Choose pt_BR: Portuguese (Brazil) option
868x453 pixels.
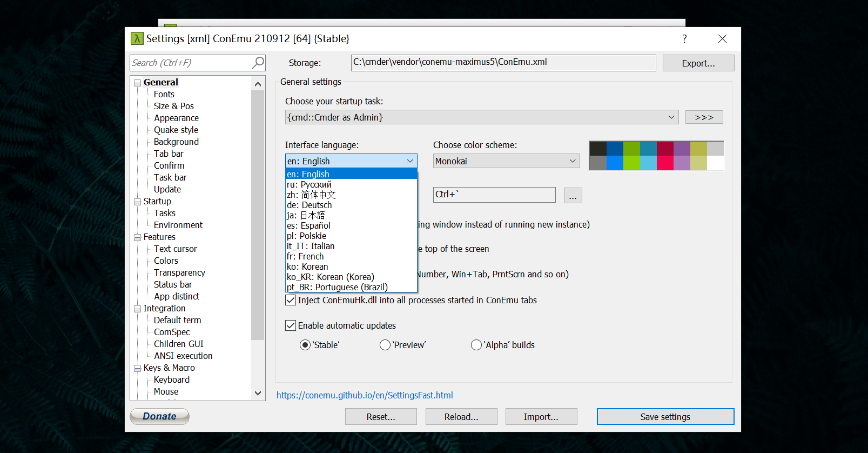pyautogui.click(x=351, y=287)
